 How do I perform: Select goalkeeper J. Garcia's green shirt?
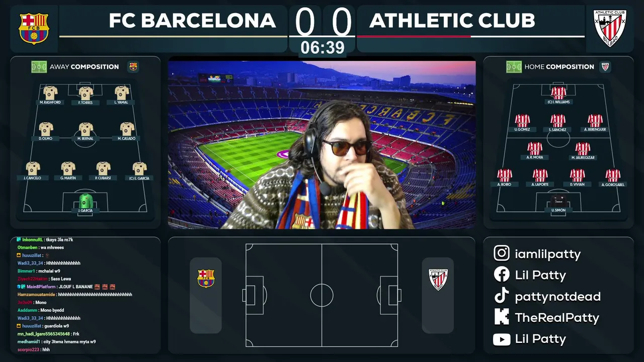coord(86,201)
